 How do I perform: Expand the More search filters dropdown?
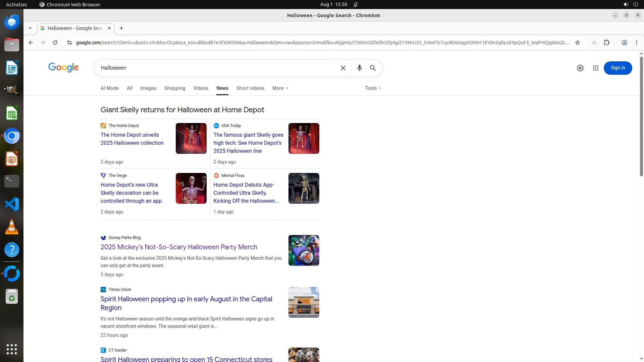pos(280,88)
